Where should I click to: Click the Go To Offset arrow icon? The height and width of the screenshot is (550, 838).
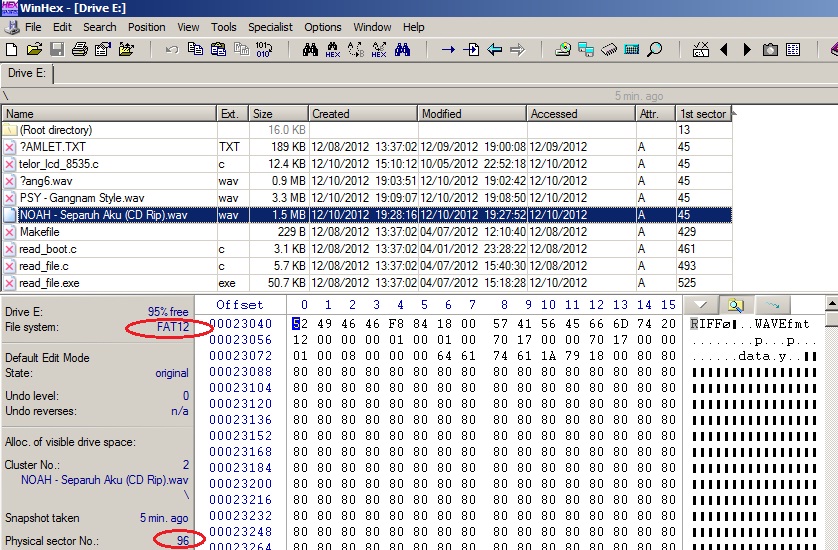pos(448,49)
